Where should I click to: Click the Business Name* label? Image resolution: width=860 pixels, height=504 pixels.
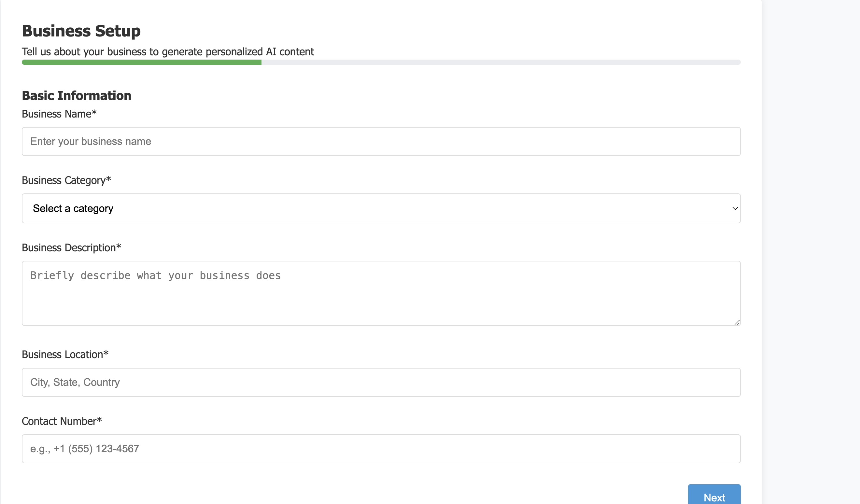click(57, 114)
